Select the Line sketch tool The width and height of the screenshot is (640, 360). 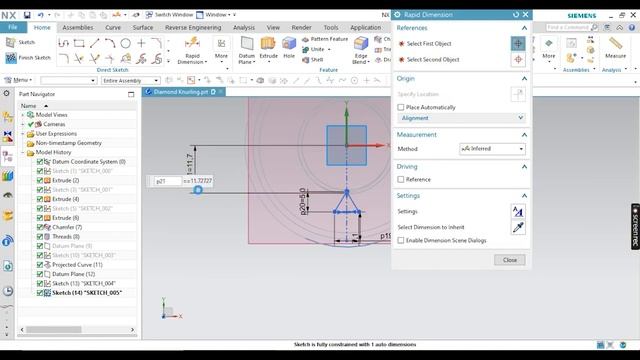(94, 43)
